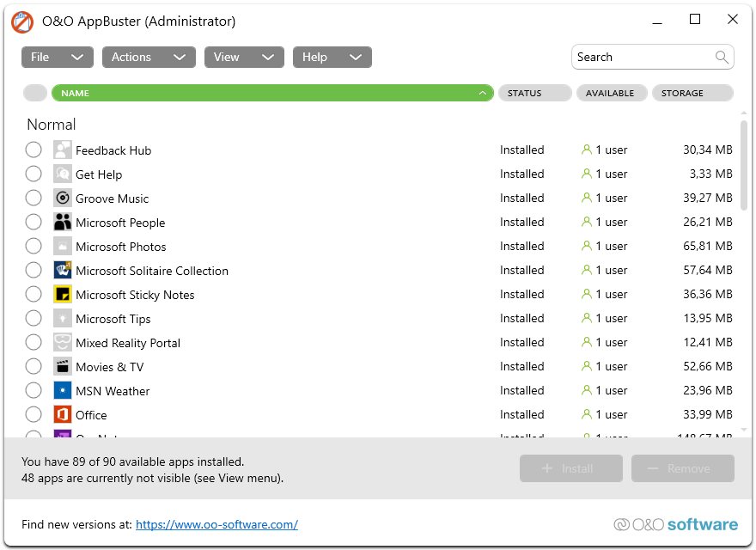Toggle sort order on the NAME column
Image resolution: width=756 pixels, height=550 pixels.
(x=271, y=93)
